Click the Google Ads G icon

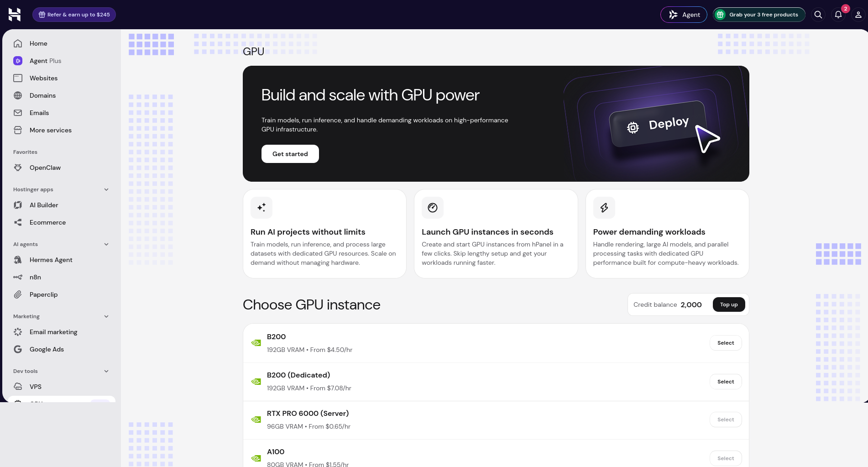(18, 349)
